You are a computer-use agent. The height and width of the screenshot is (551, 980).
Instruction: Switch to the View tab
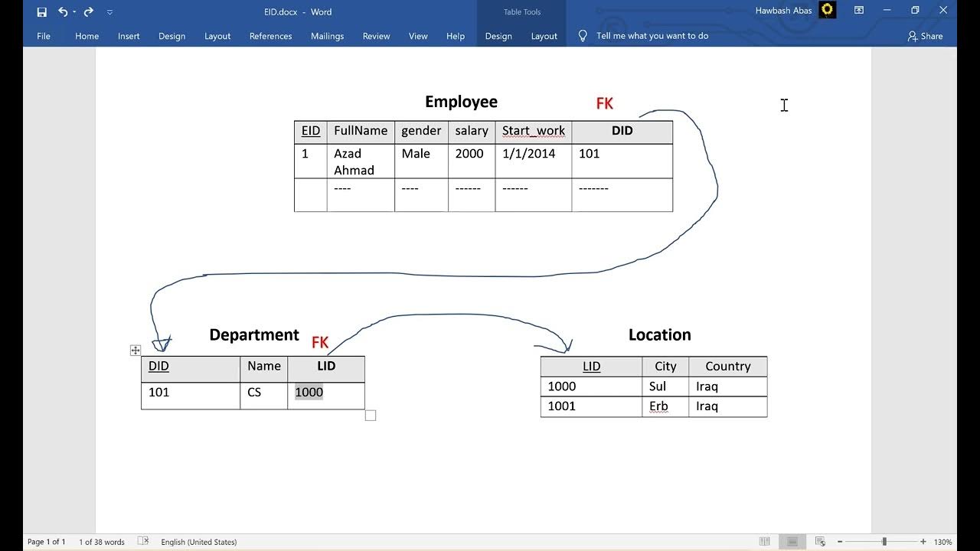(418, 36)
